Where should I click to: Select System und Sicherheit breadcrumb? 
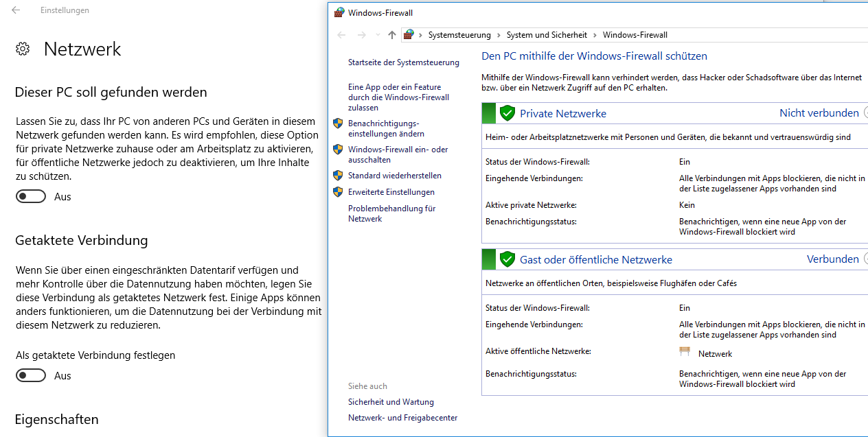click(547, 35)
